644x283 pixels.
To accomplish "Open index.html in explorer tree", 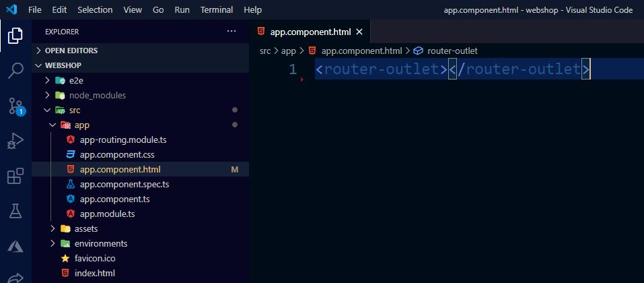I will click(95, 273).
